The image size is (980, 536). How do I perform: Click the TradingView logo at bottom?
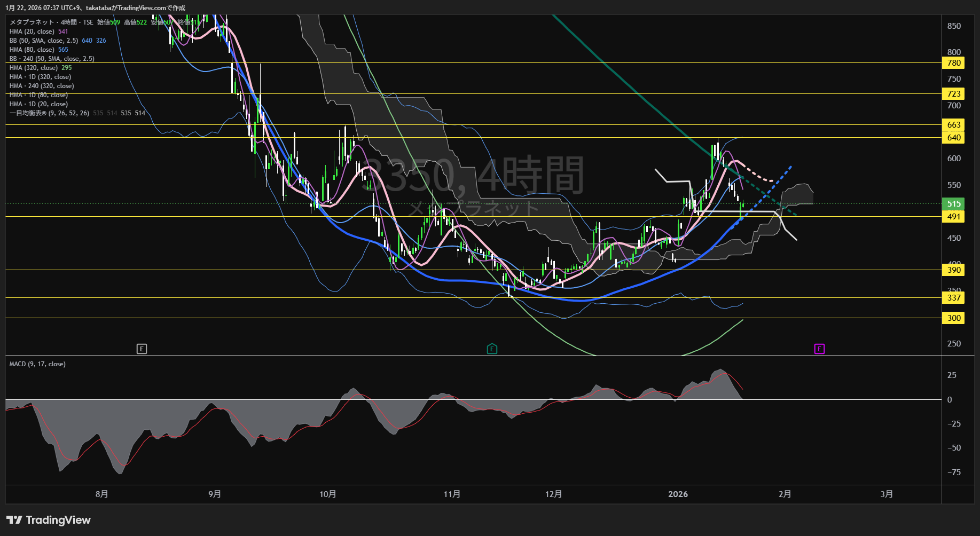click(49, 520)
